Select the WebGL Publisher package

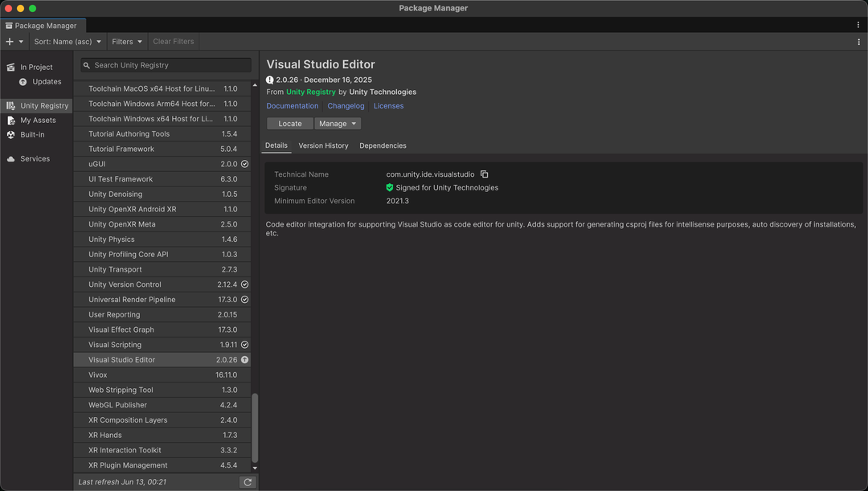coord(162,405)
